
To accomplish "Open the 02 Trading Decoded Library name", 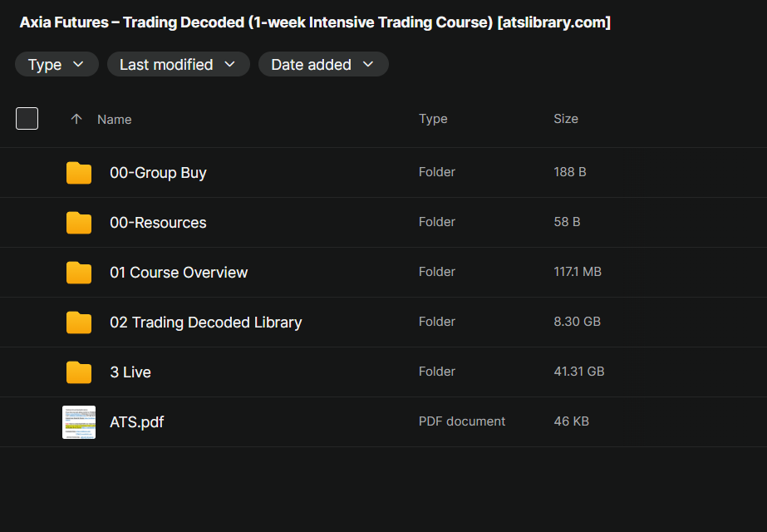I will tap(206, 323).
